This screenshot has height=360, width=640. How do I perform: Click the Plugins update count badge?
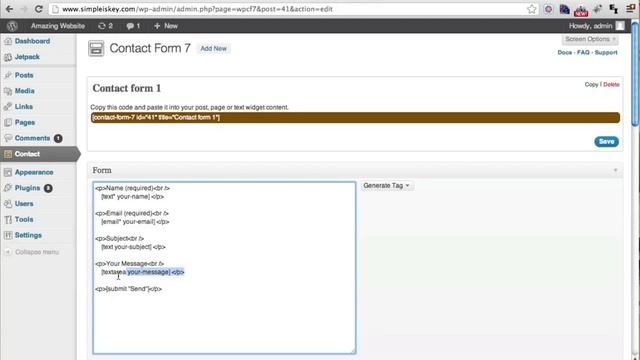click(48, 188)
